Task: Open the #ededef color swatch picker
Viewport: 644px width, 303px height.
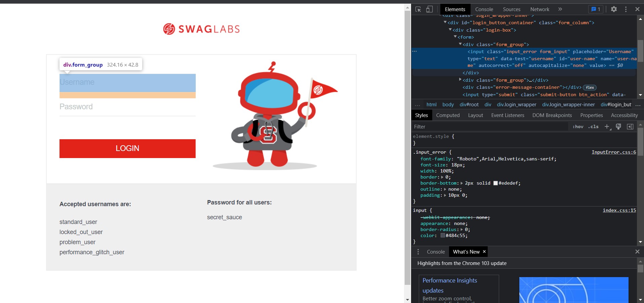Action: click(495, 183)
